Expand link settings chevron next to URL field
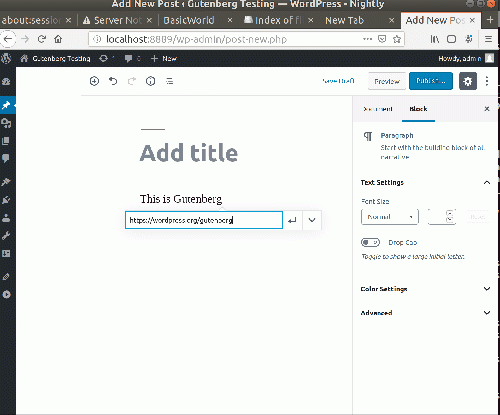Image resolution: width=500 pixels, height=415 pixels. 312,220
